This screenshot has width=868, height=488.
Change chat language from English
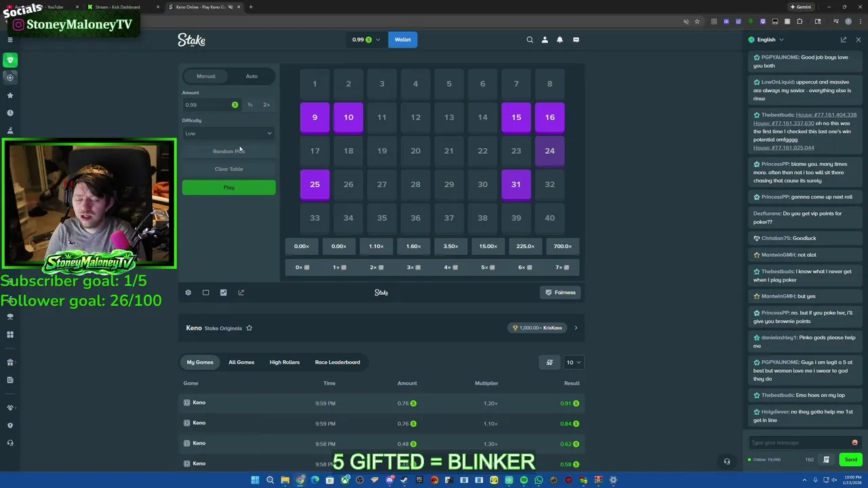[x=766, y=40]
